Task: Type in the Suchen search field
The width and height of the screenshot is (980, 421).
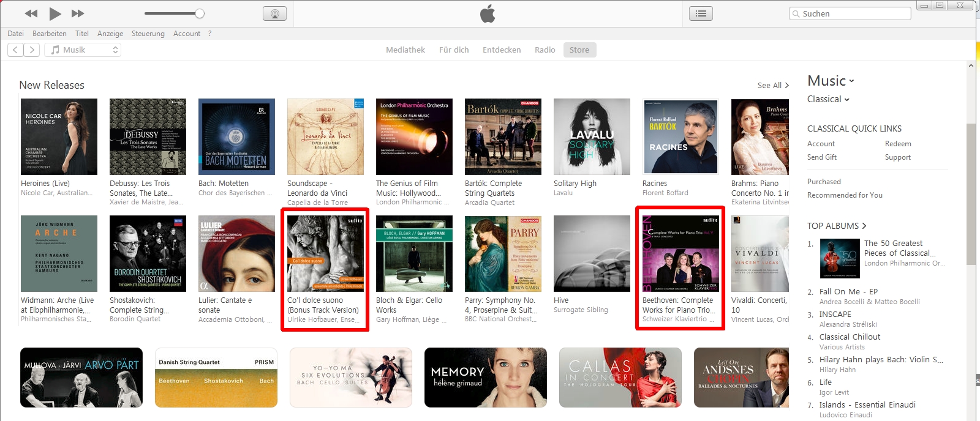Action: (x=854, y=13)
